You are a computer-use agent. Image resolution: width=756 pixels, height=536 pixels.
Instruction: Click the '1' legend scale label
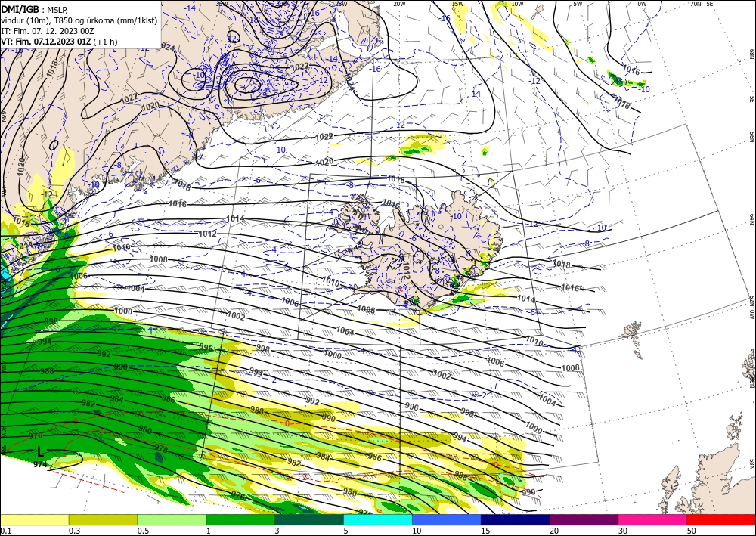[209, 531]
